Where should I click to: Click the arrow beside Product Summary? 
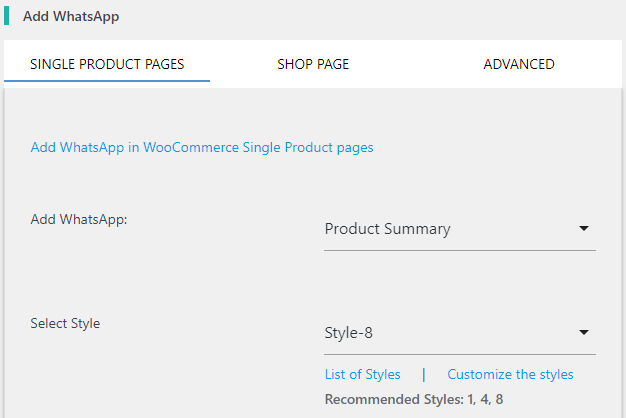tap(584, 229)
